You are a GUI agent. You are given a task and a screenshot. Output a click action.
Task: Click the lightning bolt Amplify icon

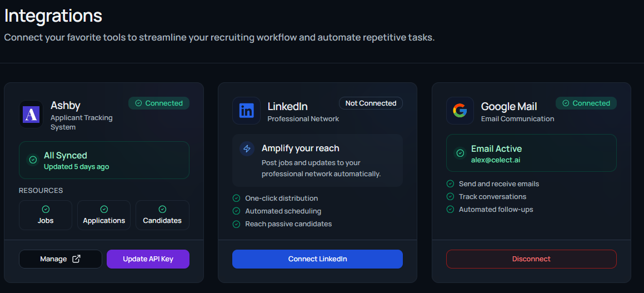247,148
